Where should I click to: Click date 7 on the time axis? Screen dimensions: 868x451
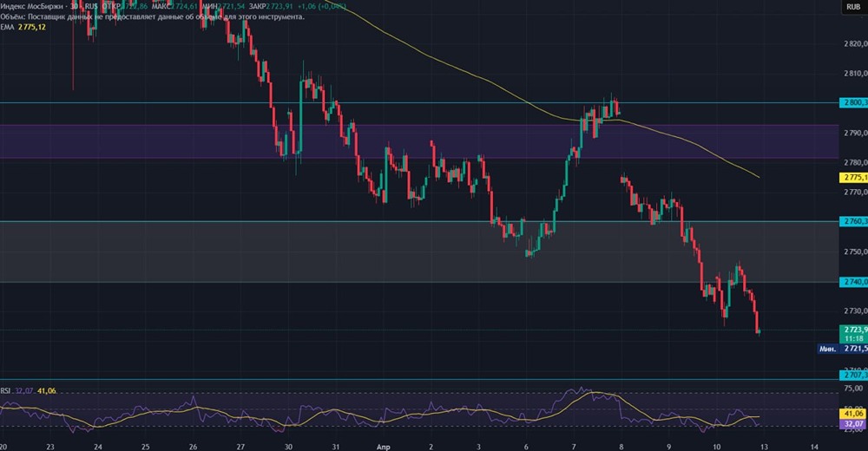click(x=574, y=447)
